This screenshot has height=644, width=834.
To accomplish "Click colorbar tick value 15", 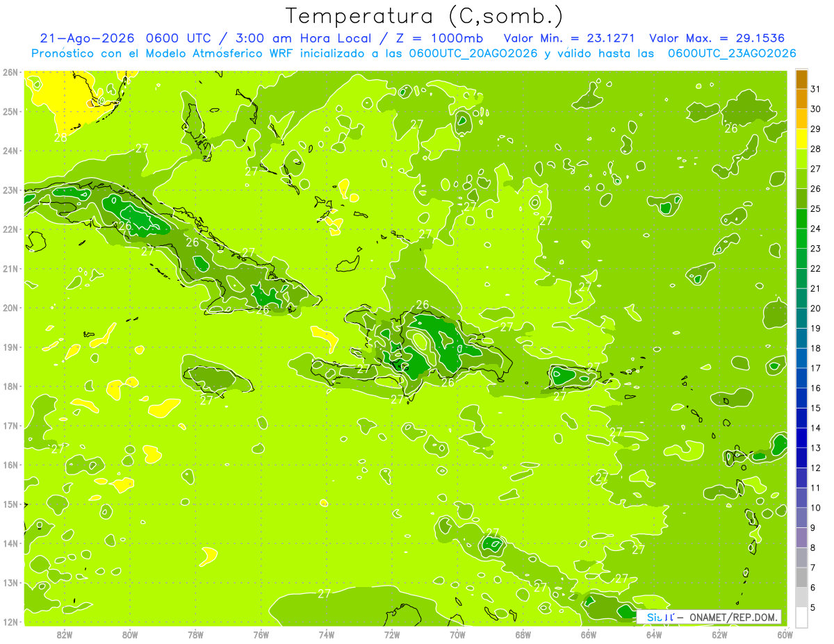I will (x=816, y=408).
